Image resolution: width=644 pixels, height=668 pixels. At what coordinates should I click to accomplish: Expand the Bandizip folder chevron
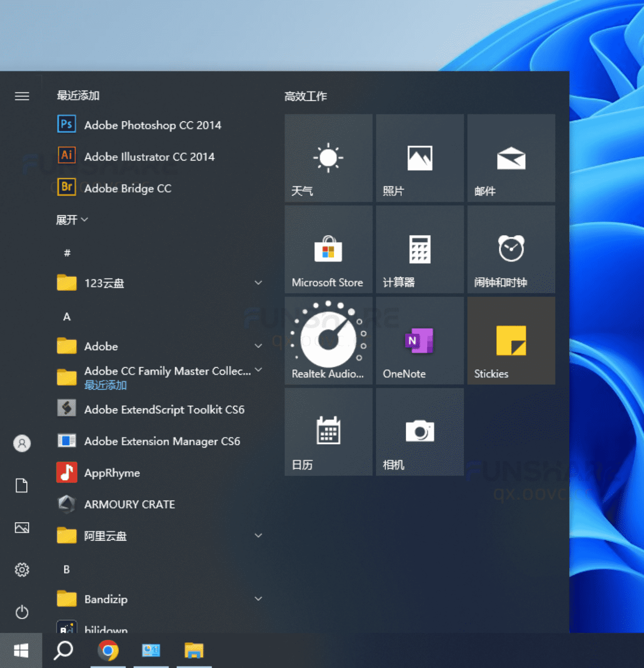coord(258,598)
